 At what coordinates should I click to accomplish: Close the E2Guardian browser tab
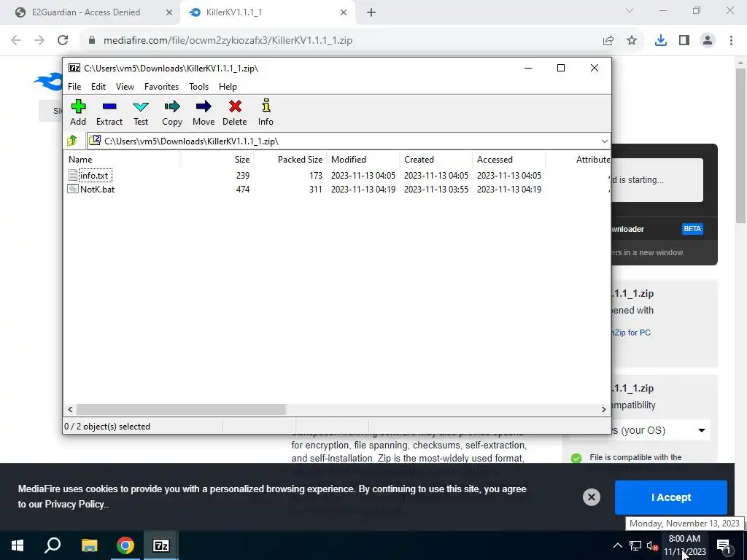169,12
